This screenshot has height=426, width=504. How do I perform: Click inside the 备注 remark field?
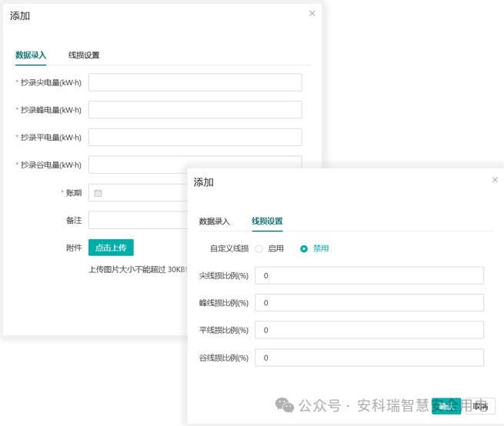(x=139, y=220)
